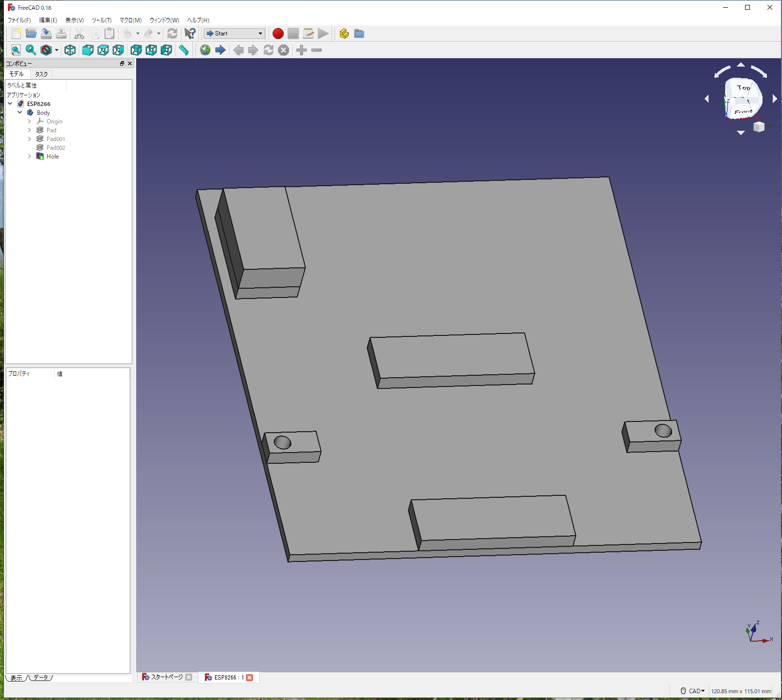Image resolution: width=782 pixels, height=700 pixels.
Task: Switch to the モデル tab
Action: click(17, 74)
